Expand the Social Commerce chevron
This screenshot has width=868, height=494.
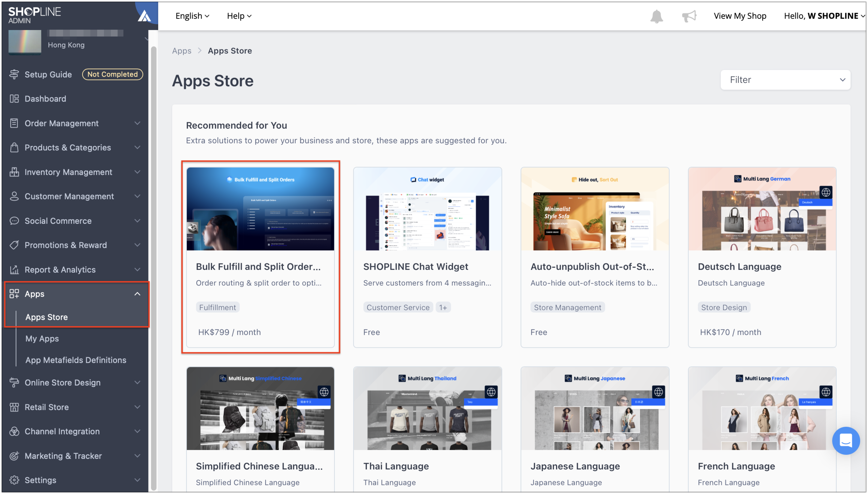click(137, 221)
